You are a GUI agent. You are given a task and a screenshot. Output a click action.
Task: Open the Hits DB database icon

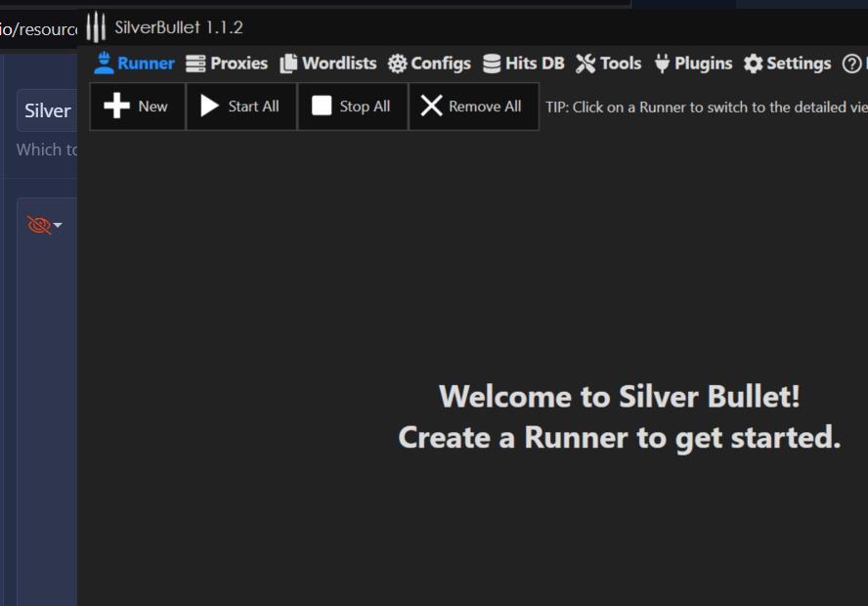pos(489,63)
